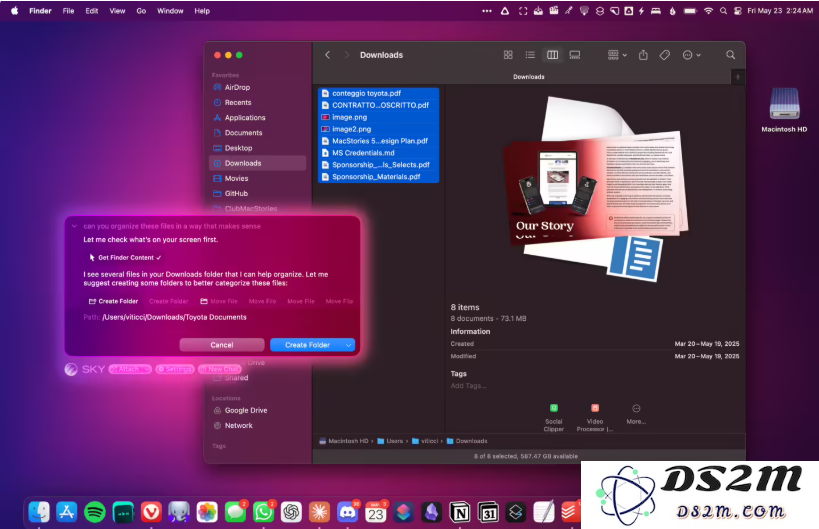Go forward with the right chevron
Screen dimensions: 819x529
346,55
